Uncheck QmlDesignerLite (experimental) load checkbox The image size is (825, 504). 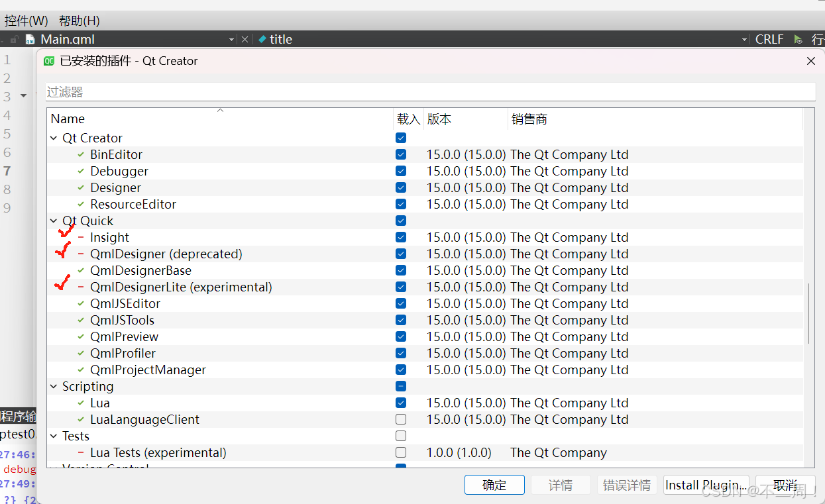[400, 287]
